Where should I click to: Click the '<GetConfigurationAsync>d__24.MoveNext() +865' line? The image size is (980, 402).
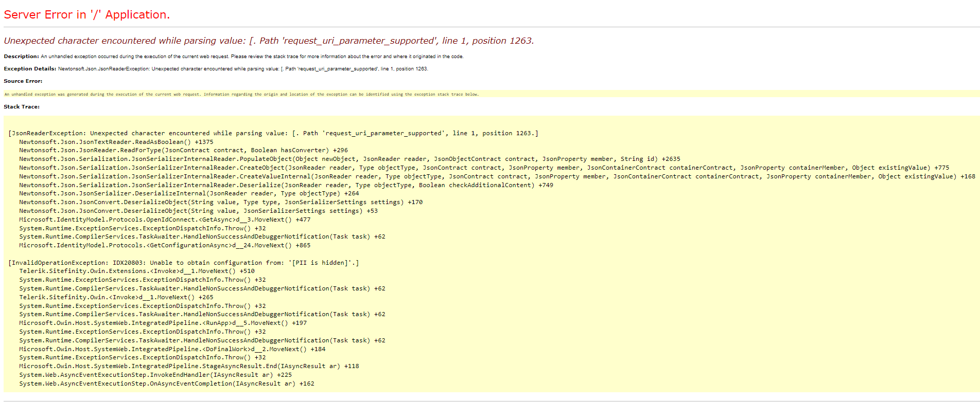(x=165, y=245)
